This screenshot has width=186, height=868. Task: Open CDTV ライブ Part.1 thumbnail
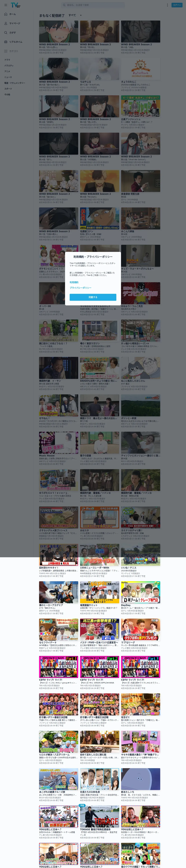pyautogui.click(x=58, y=667)
